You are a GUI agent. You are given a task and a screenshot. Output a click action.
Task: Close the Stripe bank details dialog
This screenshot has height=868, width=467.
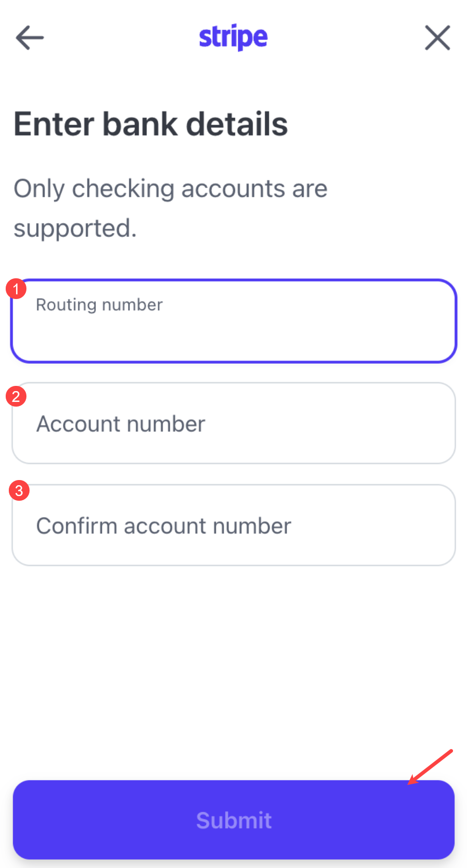click(437, 38)
